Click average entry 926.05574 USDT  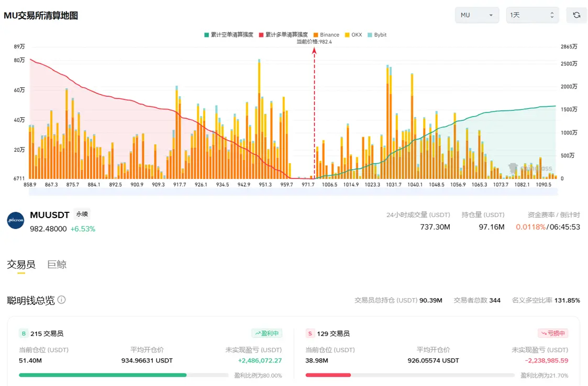click(x=434, y=360)
